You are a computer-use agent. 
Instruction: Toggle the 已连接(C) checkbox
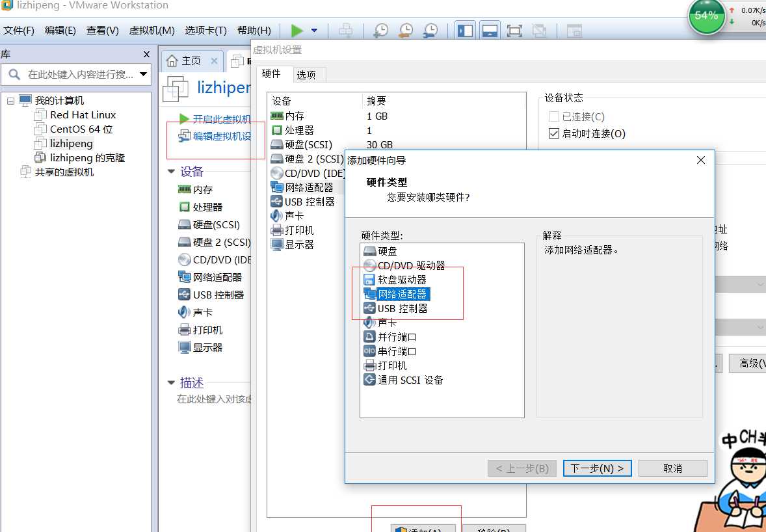[553, 117]
